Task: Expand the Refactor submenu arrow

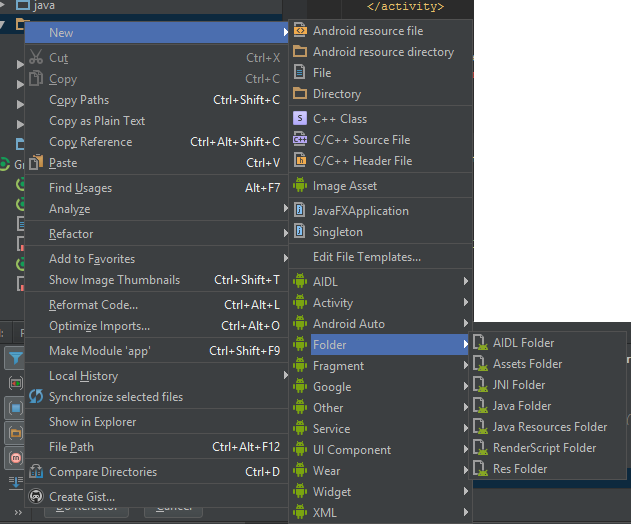Action: point(285,233)
